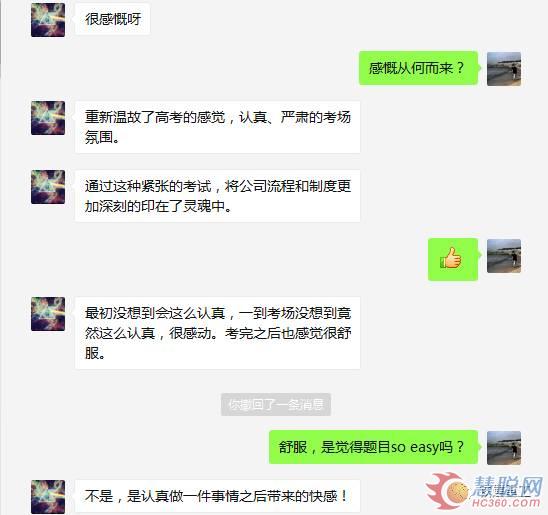The width and height of the screenshot is (548, 515).
Task: Click sender avatar beside 不是，是认真做 message
Action: 48,497
